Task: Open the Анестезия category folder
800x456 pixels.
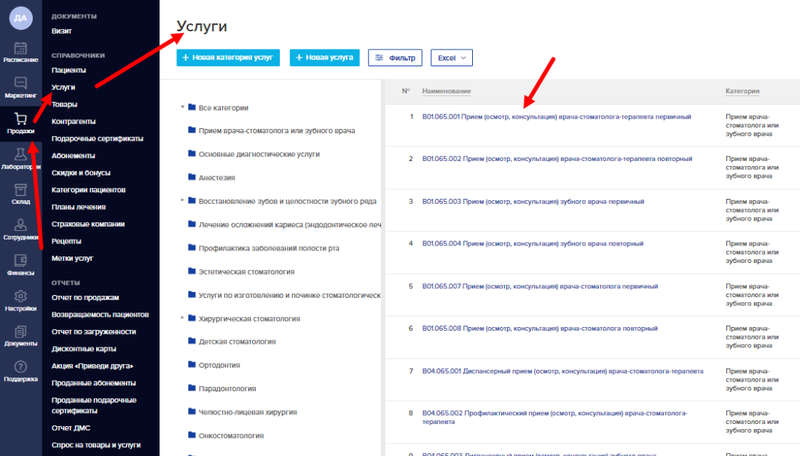Action: pos(216,177)
